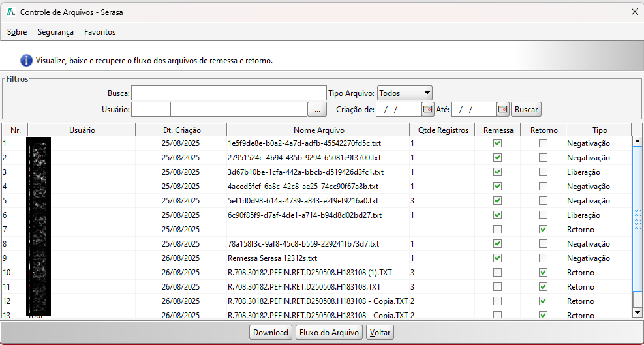Toggle Retorno checkbox in row 1
This screenshot has height=345, width=644.
(543, 143)
